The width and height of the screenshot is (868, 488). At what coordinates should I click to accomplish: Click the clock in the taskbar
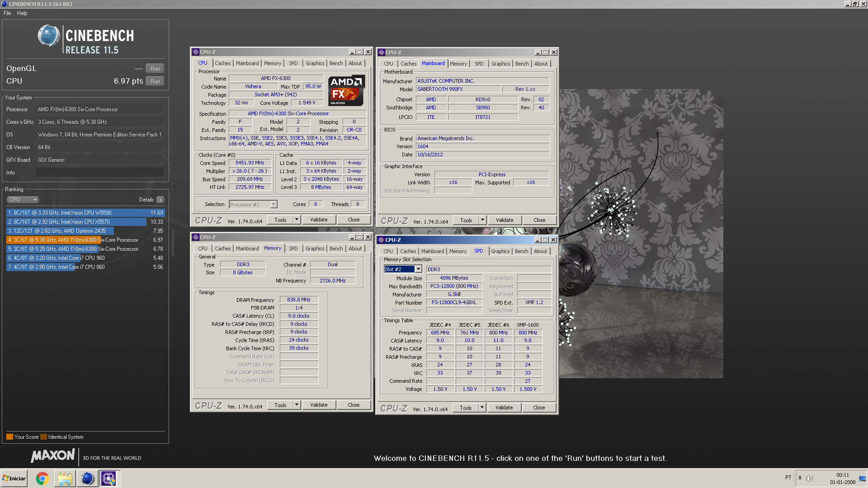tap(843, 479)
